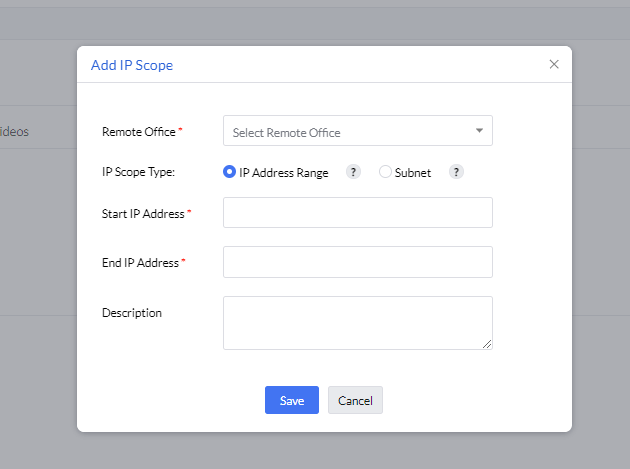Close the Add IP Scope dialog

coord(554,65)
